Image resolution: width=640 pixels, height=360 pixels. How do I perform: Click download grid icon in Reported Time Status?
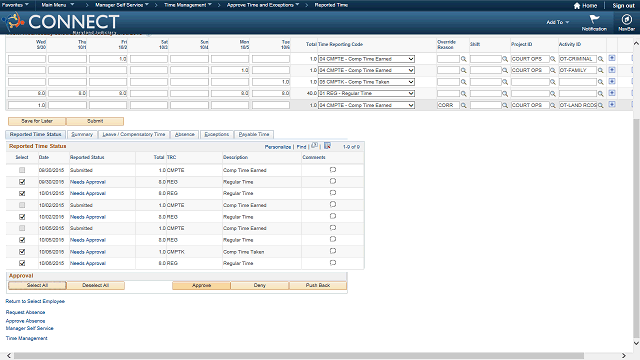(327, 146)
